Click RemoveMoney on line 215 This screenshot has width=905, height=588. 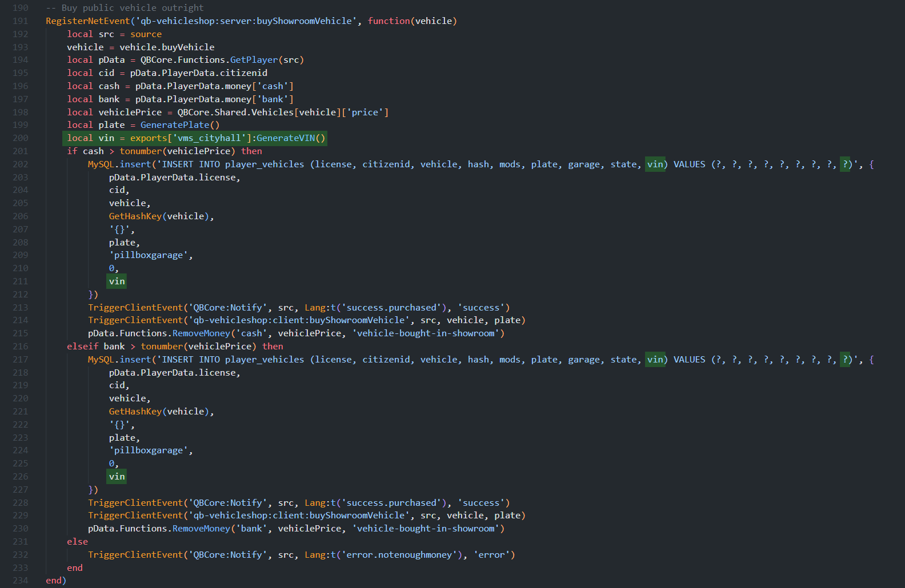201,333
